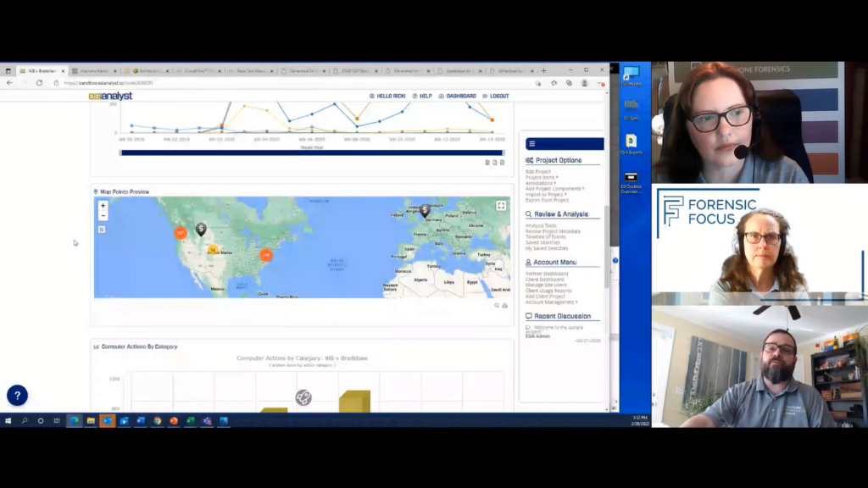Click the dark blue week range slider bar
This screenshot has width=868, height=488.
312,152
